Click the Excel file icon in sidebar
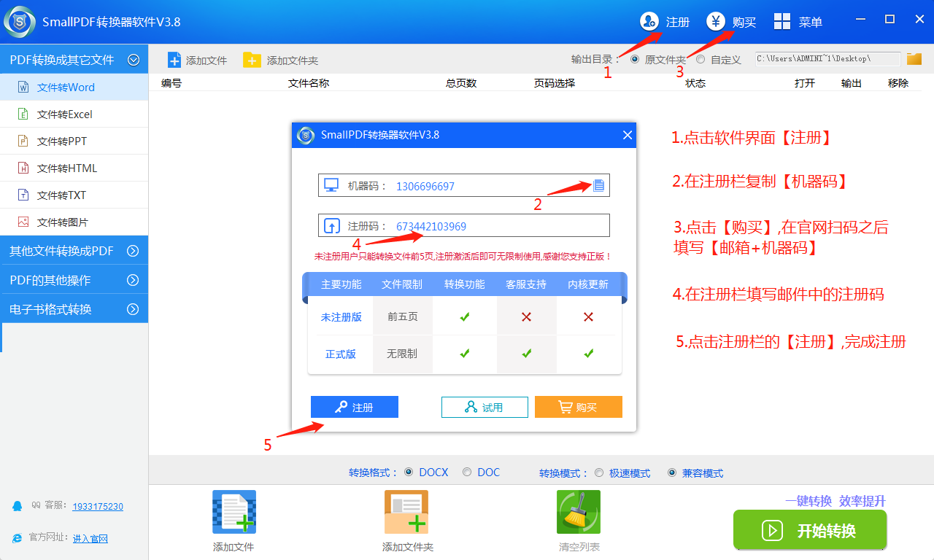The width and height of the screenshot is (934, 560). pos(23,114)
